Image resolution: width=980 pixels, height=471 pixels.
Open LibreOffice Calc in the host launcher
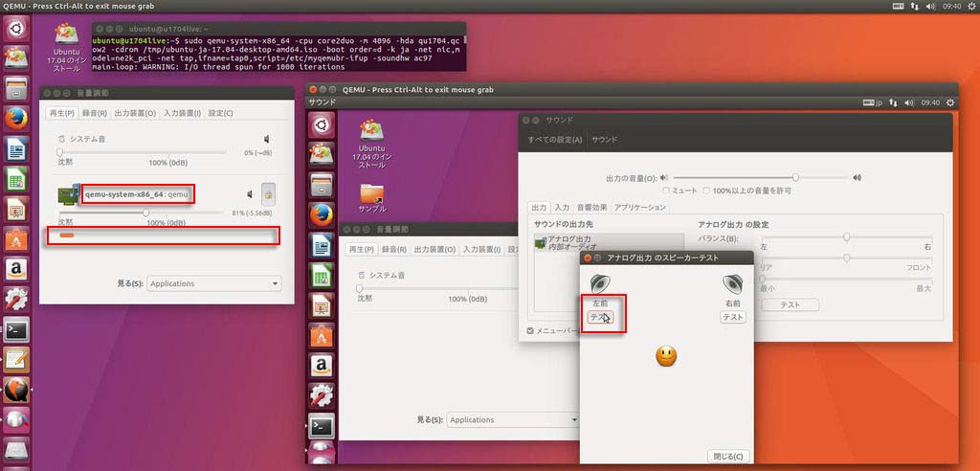tap(16, 179)
